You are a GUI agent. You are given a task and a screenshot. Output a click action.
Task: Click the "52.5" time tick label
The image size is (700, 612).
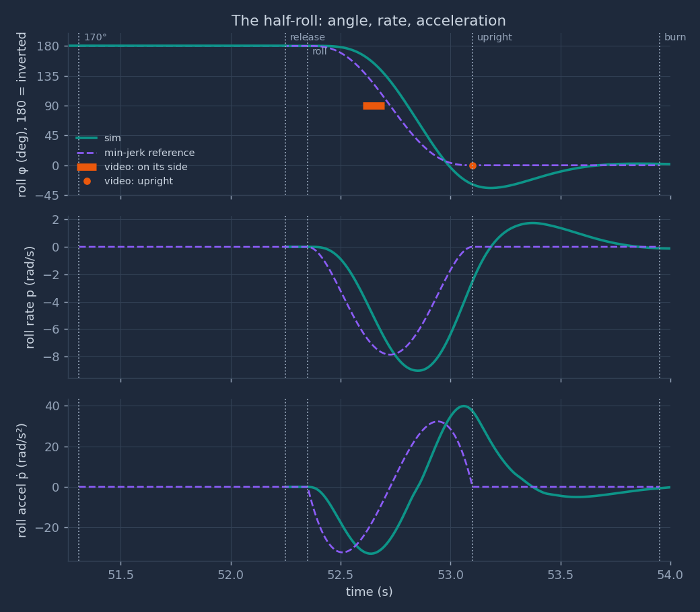coord(341,575)
